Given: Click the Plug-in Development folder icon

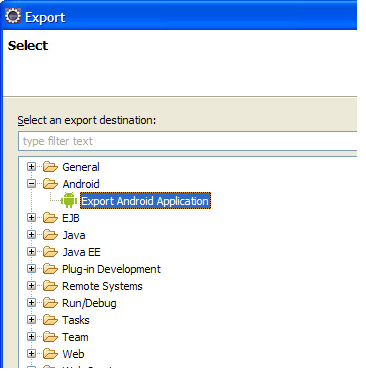Looking at the screenshot, I should tap(50, 269).
